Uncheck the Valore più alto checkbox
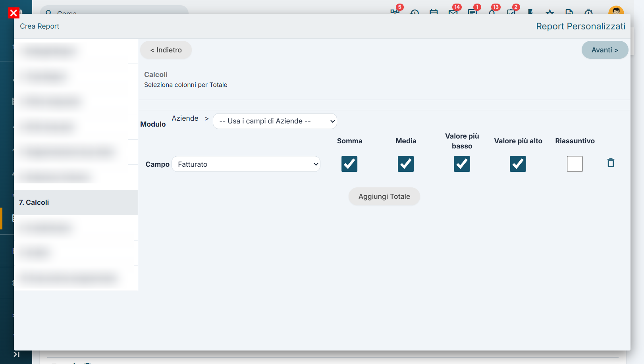The width and height of the screenshot is (644, 364). [518, 164]
